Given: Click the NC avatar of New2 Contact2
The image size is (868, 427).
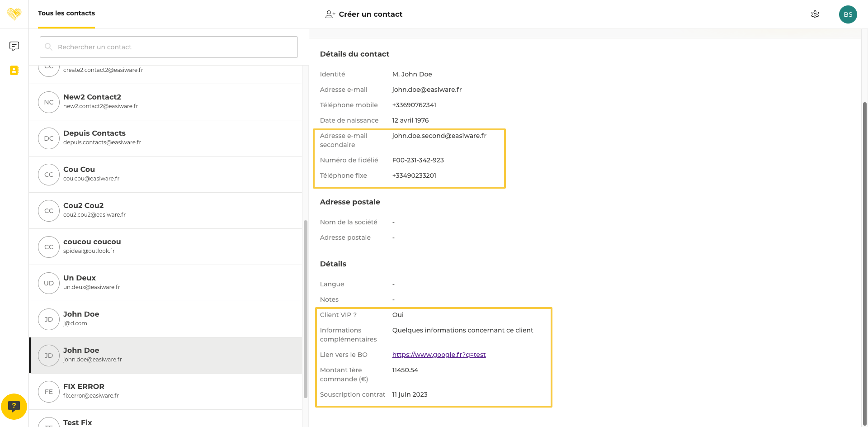Looking at the screenshot, I should click(x=49, y=102).
